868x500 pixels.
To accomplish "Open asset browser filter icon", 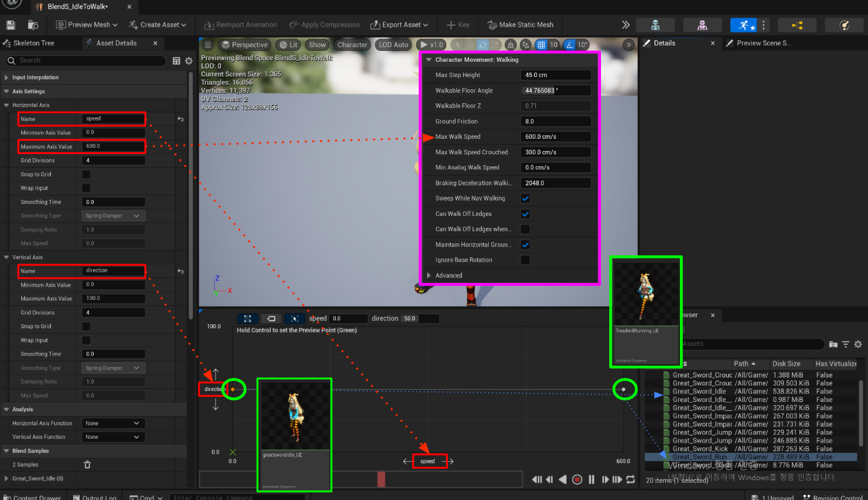I will pos(846,344).
